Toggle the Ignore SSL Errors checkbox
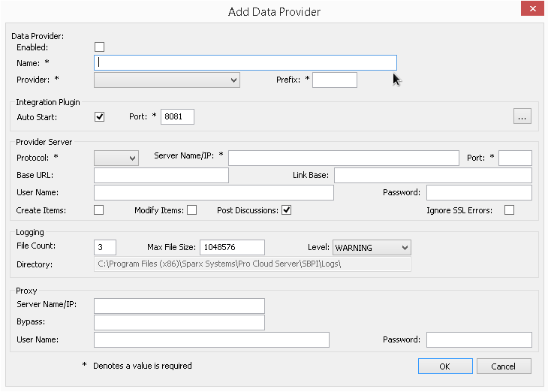Viewport: 548px width, 392px height. 510,210
